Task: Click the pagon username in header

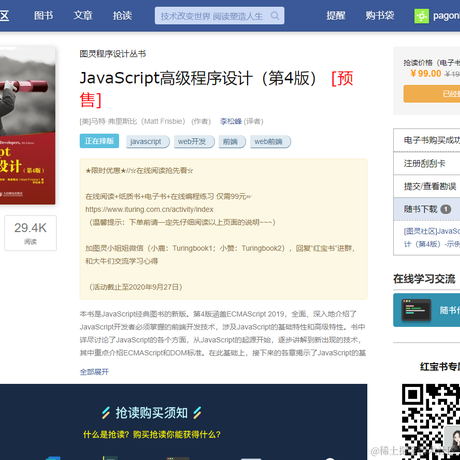Action: [446, 16]
